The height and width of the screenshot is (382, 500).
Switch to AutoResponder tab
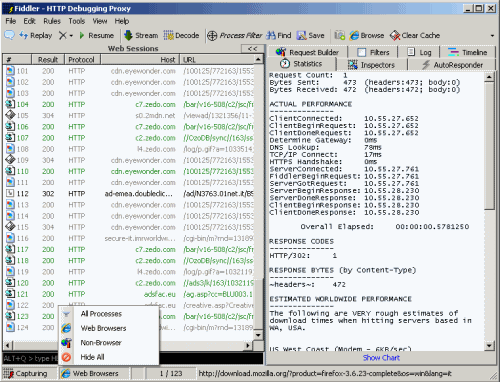(452, 65)
